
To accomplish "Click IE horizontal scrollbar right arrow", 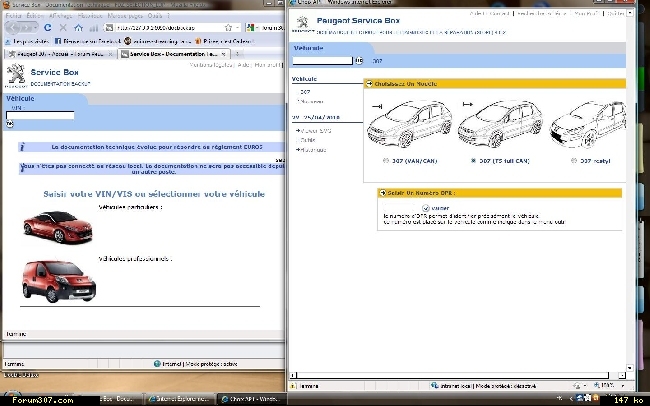I will tap(622, 375).
